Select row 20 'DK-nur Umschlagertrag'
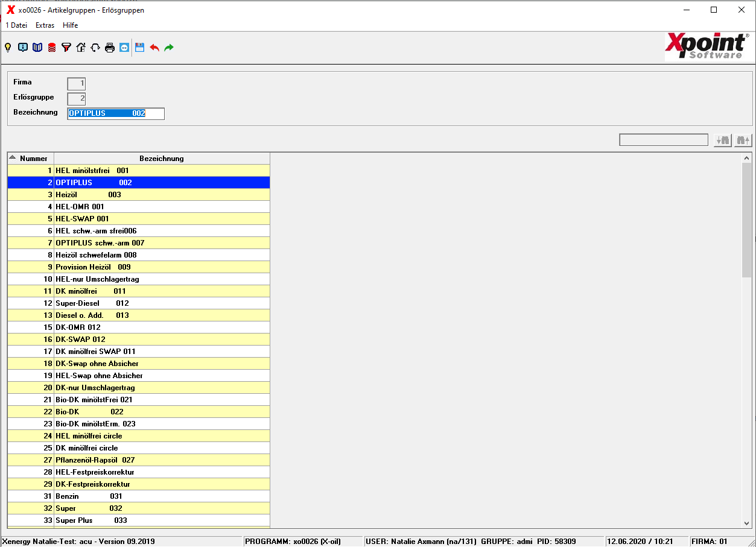The height and width of the screenshot is (547, 756). (x=139, y=388)
